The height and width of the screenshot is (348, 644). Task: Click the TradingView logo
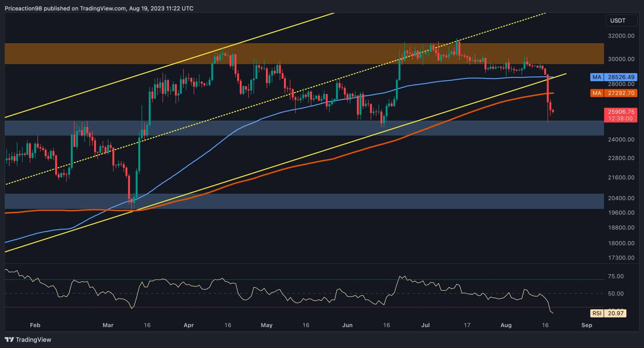tap(28, 340)
